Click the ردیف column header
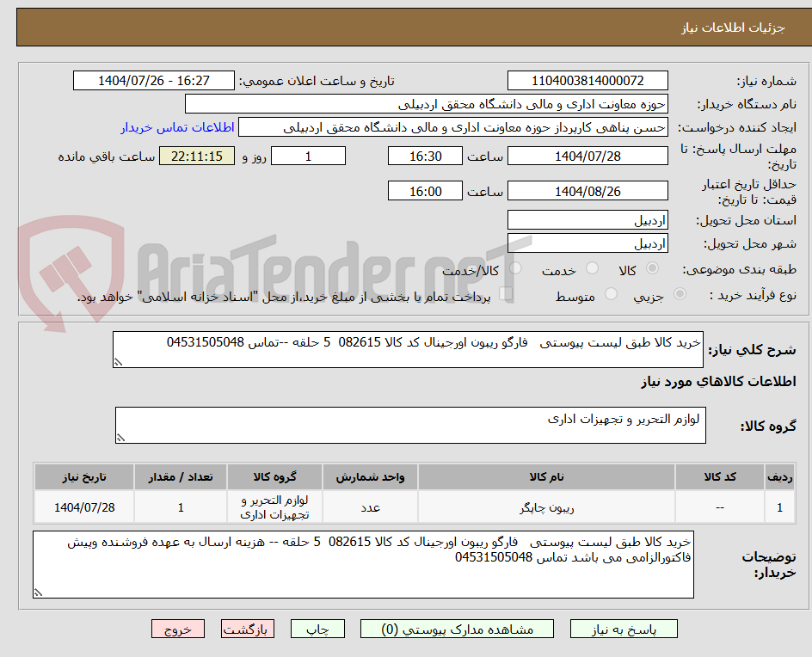Screen dimensions: 812x657 click(x=780, y=476)
